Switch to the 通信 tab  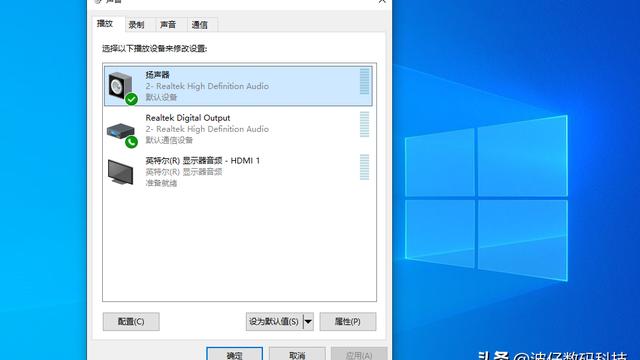coord(200,24)
